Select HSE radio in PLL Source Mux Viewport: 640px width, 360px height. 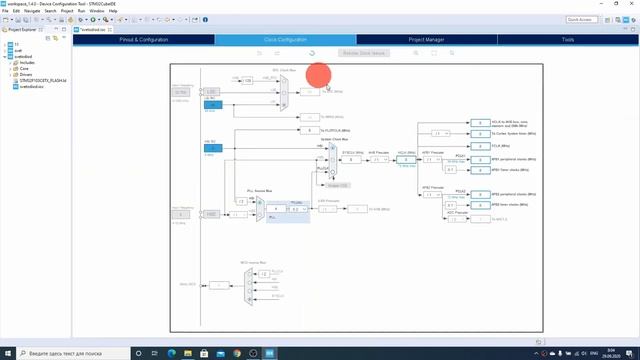(260, 215)
